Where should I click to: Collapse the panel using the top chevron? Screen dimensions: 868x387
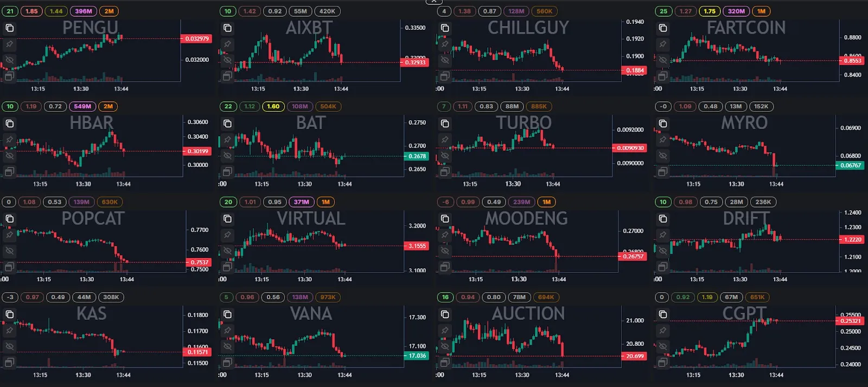tap(434, 2)
